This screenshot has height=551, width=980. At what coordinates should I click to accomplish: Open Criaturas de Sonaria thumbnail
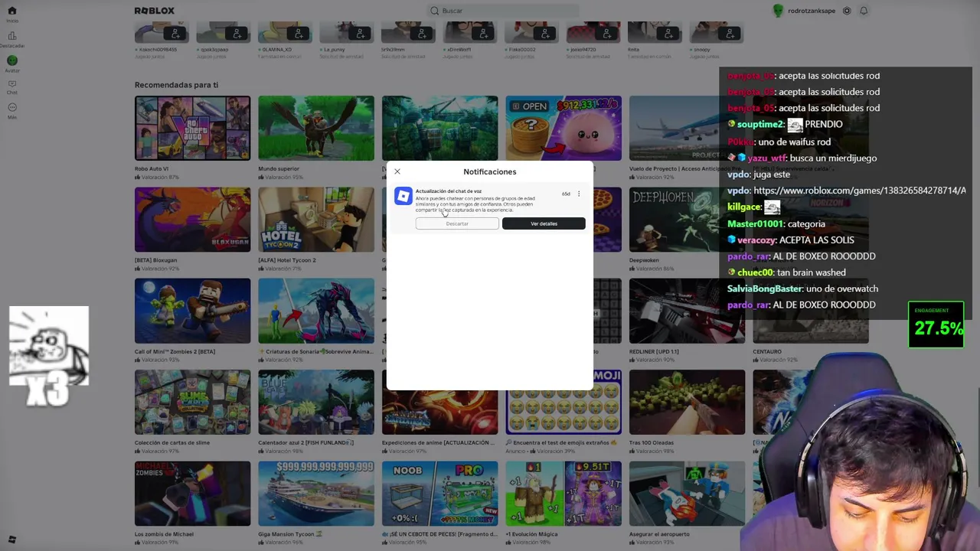316,311
